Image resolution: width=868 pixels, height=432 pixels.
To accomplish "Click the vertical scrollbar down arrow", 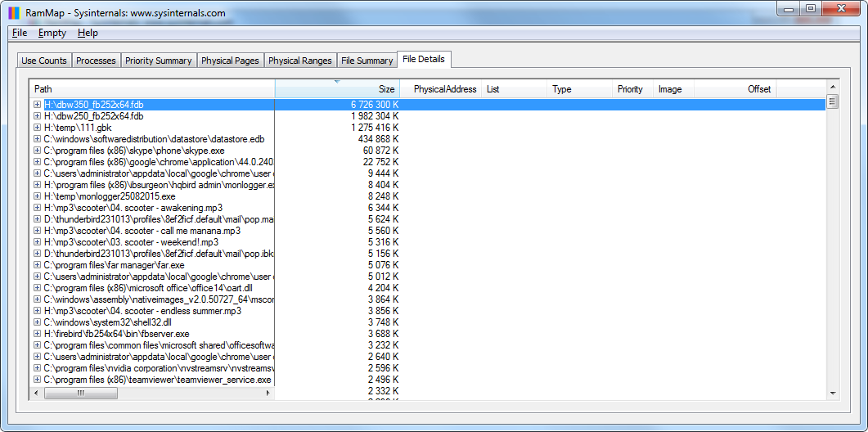I will click(x=833, y=393).
